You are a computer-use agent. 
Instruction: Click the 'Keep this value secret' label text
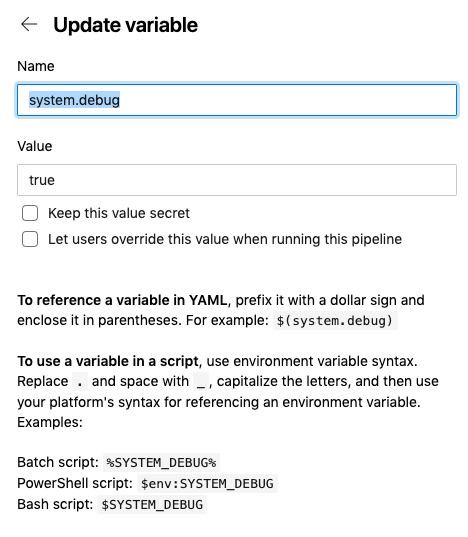pos(119,213)
